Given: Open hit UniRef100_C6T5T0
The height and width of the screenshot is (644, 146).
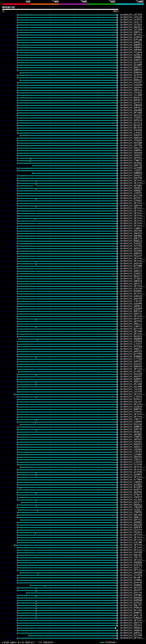Looking at the screenshot, I should click(131, 20).
